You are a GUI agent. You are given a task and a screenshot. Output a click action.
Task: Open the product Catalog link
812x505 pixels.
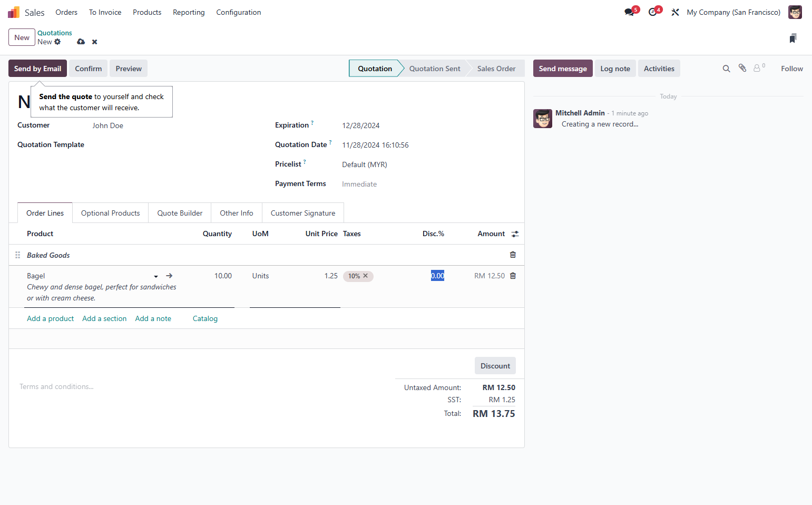click(205, 318)
